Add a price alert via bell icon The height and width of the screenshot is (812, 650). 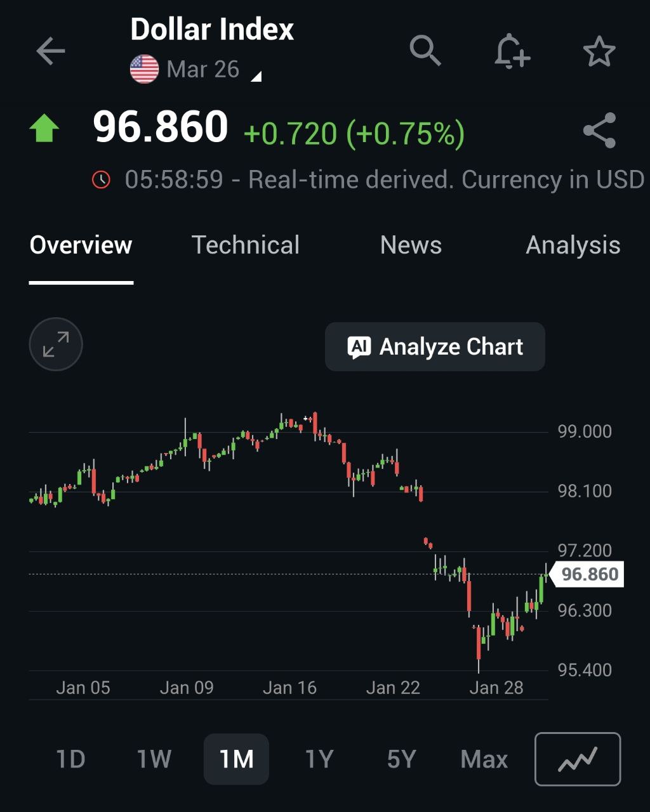click(x=512, y=51)
